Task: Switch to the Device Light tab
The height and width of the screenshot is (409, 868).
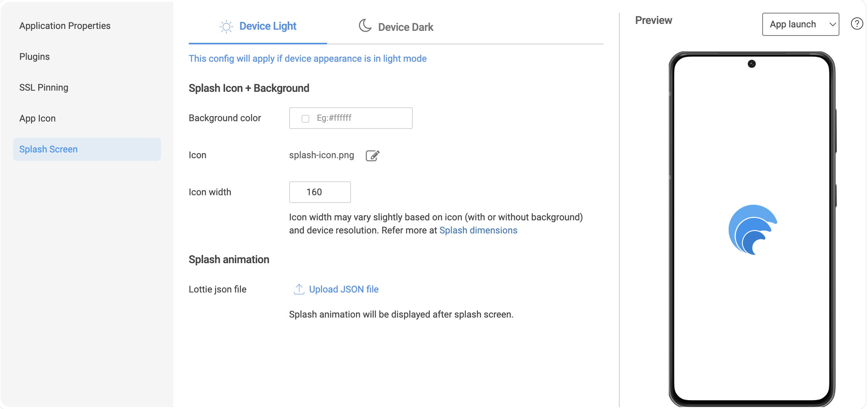Action: 268,26
